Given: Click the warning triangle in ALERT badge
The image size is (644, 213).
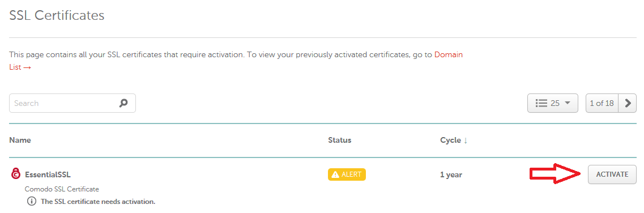Looking at the screenshot, I should [335, 174].
